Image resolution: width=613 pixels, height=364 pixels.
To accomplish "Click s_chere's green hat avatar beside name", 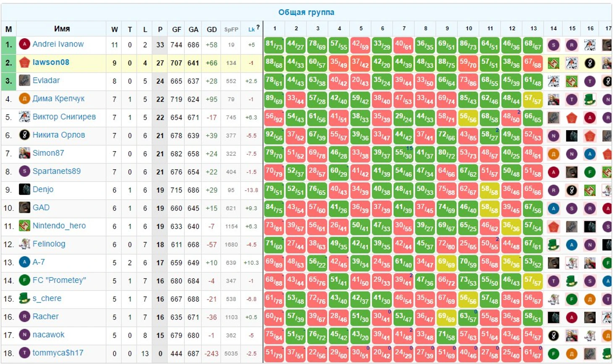I will [24, 299].
